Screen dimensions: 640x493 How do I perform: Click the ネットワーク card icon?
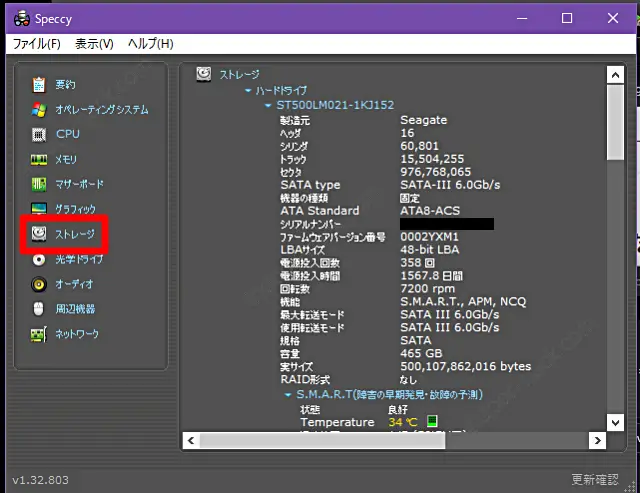coord(39,334)
